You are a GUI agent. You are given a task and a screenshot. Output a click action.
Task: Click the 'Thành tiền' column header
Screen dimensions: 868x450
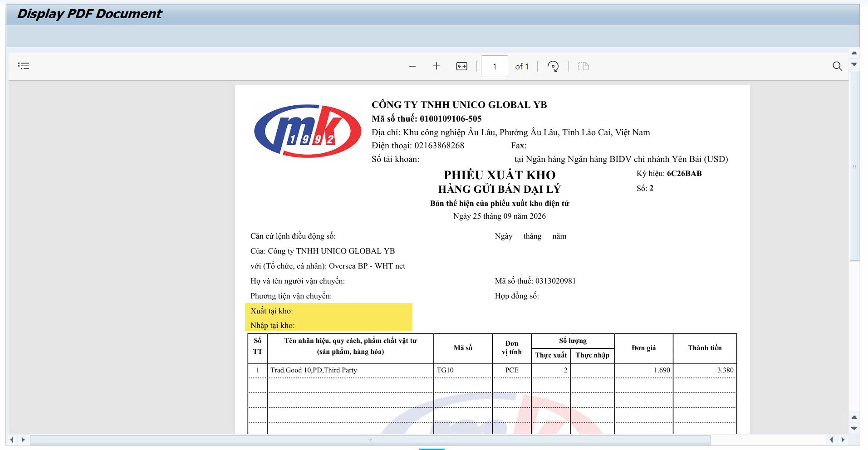point(705,348)
